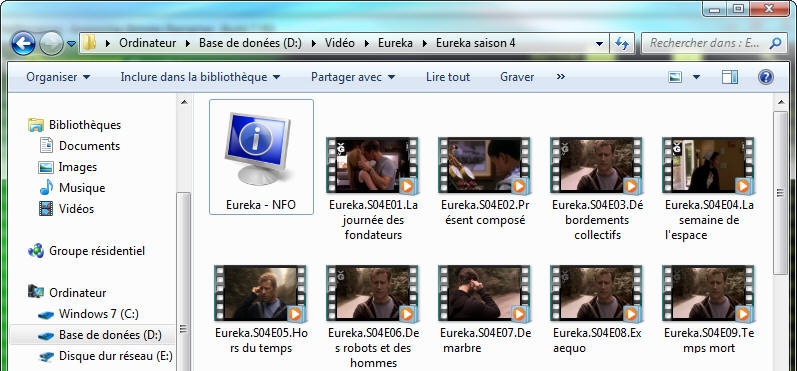Click the change view icon
The width and height of the screenshot is (797, 371).
tap(675, 77)
